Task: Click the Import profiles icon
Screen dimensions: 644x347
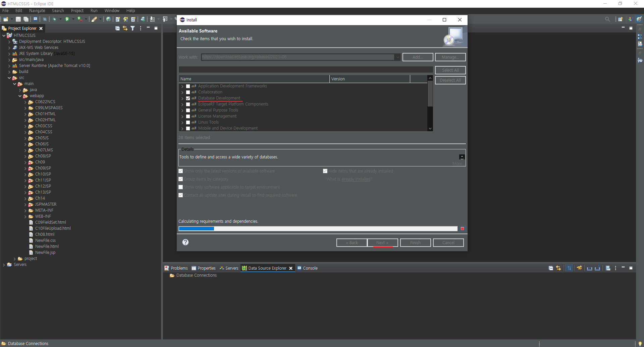Action: pyautogui.click(x=589, y=268)
